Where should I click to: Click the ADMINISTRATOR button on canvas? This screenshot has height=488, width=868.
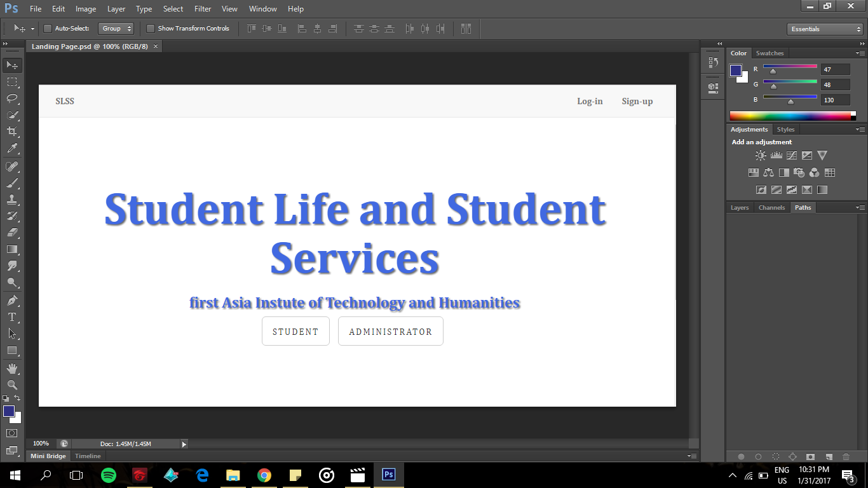coord(390,331)
